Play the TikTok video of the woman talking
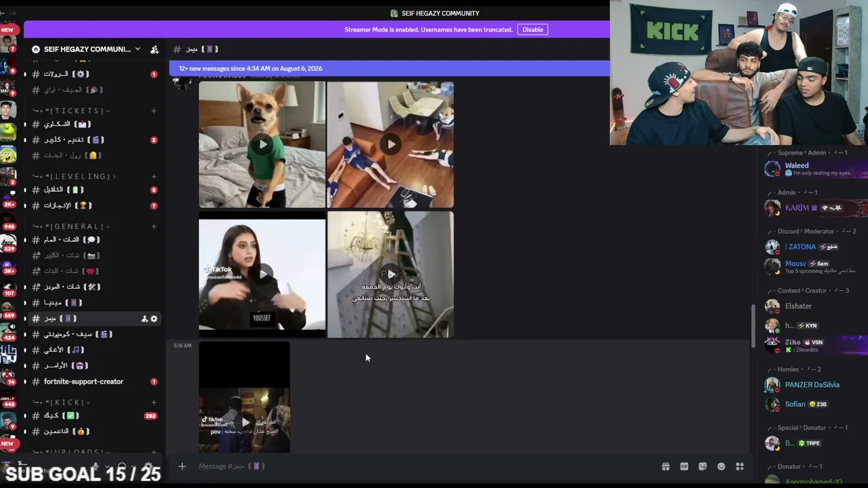Viewport: 868px width, 488px height. (x=262, y=274)
